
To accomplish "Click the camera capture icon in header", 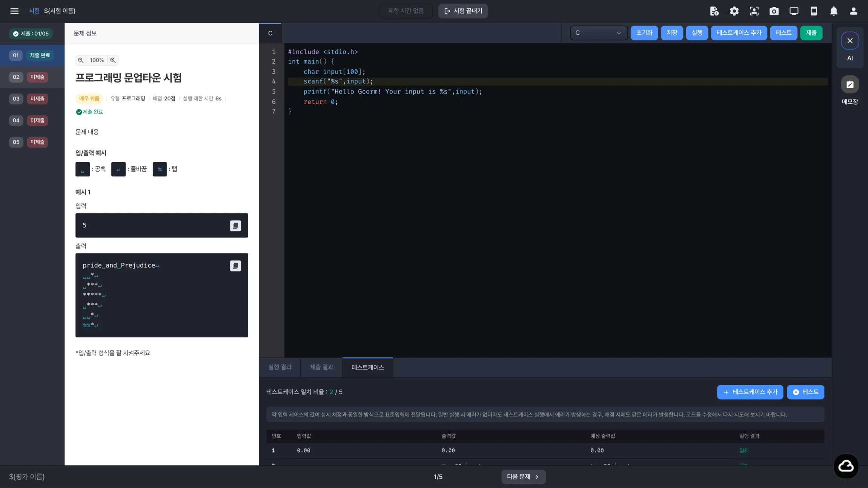I will (774, 11).
